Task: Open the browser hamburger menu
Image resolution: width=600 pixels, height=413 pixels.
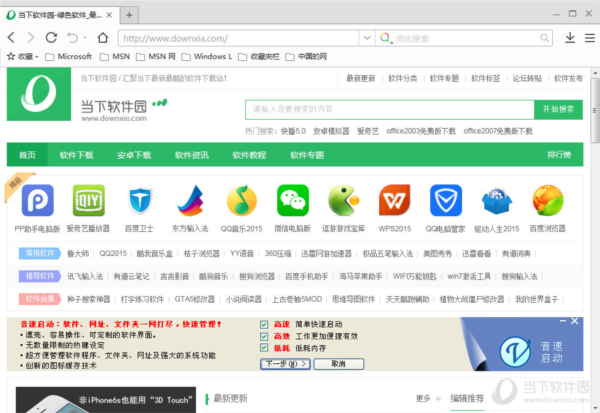Action: (590, 38)
